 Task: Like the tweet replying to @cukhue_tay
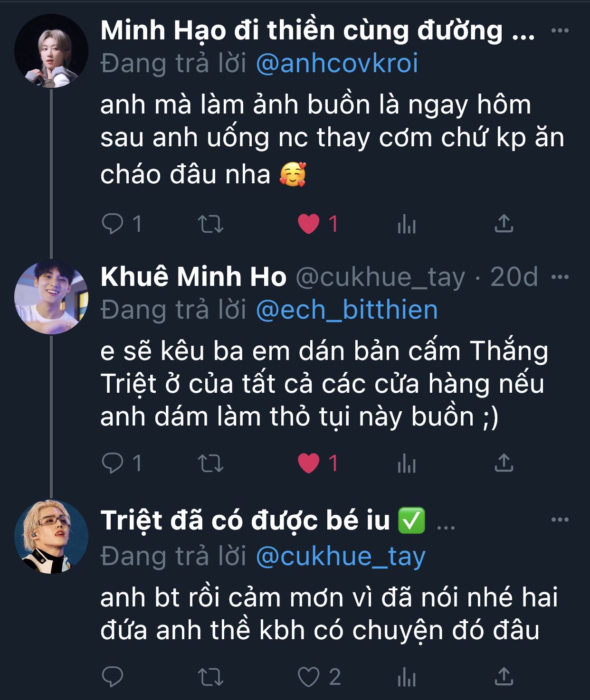309,677
